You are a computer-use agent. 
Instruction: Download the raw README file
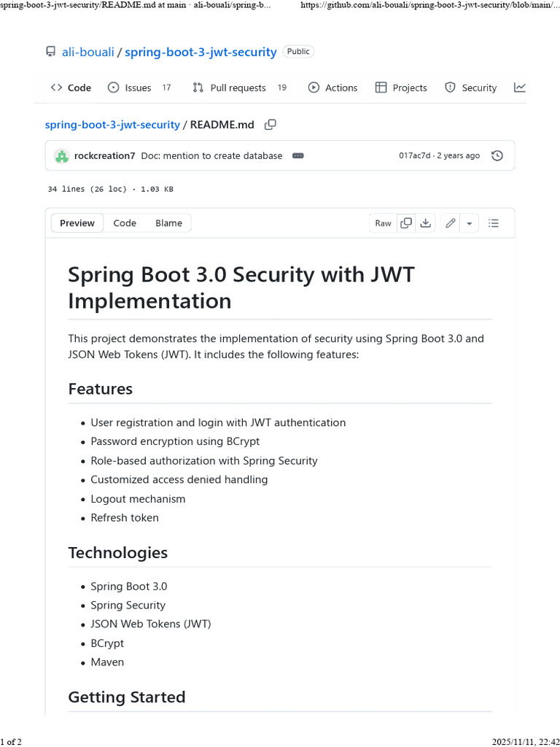pos(427,223)
